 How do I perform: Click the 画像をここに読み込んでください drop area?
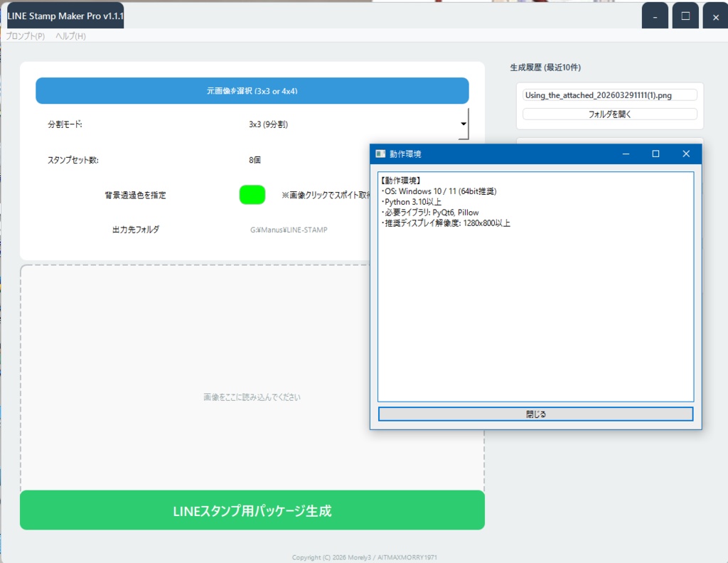(252, 397)
